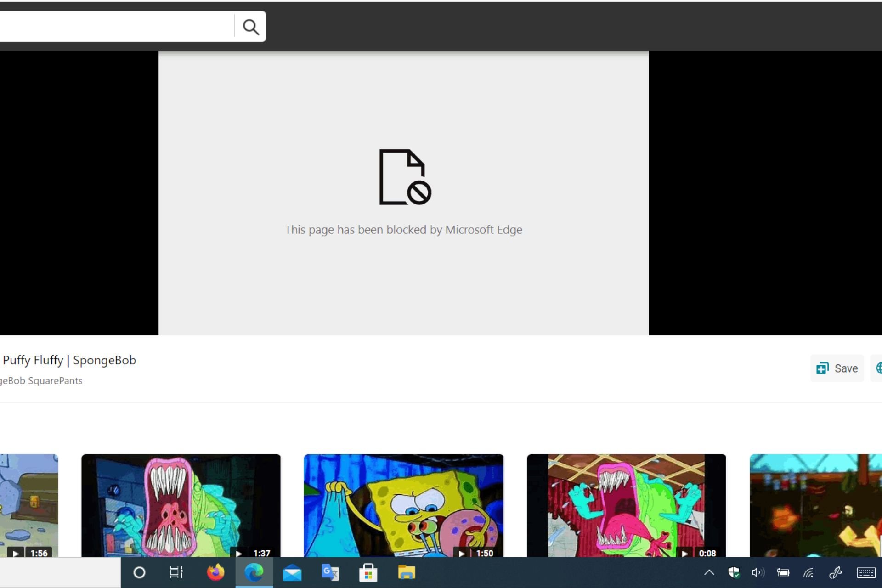Screen dimensions: 882x588
Task: Click the taskbar search box
Action: [x=60, y=572]
